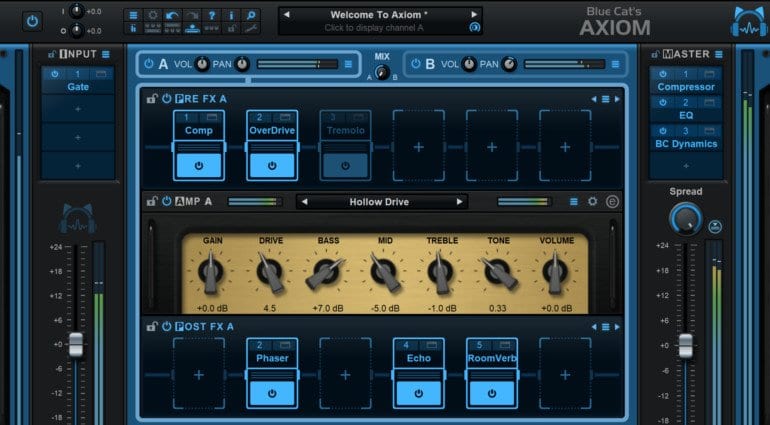Click the Blue Cat headphone logo
The width and height of the screenshot is (770, 425).
pos(748,22)
